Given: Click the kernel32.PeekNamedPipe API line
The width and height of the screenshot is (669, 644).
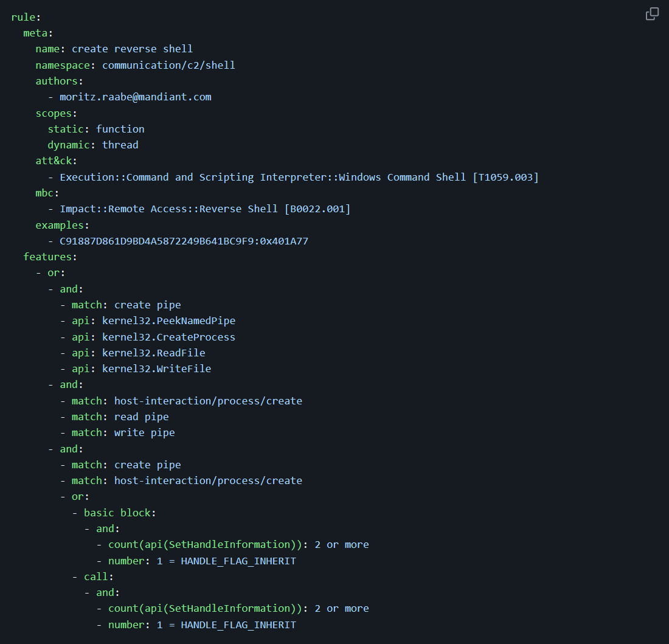Looking at the screenshot, I should [168, 320].
